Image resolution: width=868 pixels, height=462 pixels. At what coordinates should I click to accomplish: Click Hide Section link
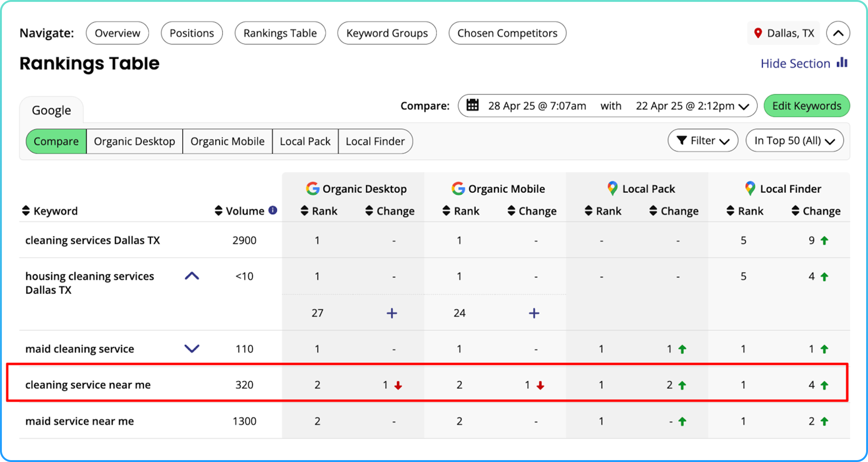click(x=795, y=64)
